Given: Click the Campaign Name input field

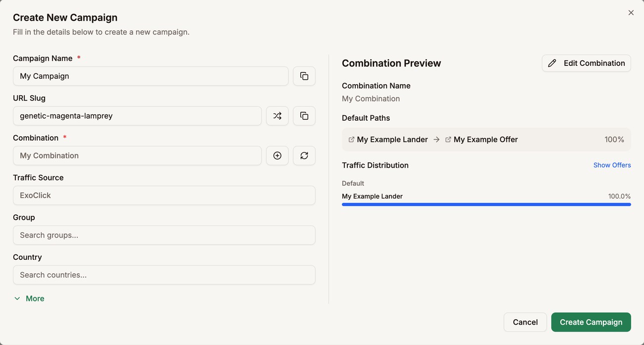Looking at the screenshot, I should [x=151, y=76].
